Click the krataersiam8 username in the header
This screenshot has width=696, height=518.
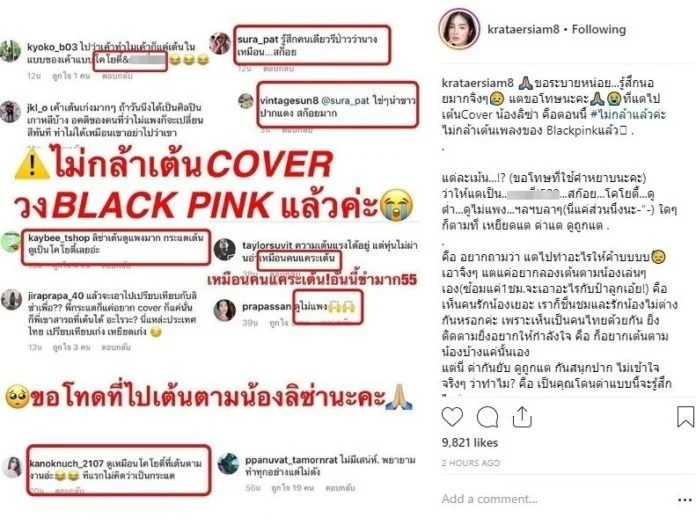[x=523, y=29]
